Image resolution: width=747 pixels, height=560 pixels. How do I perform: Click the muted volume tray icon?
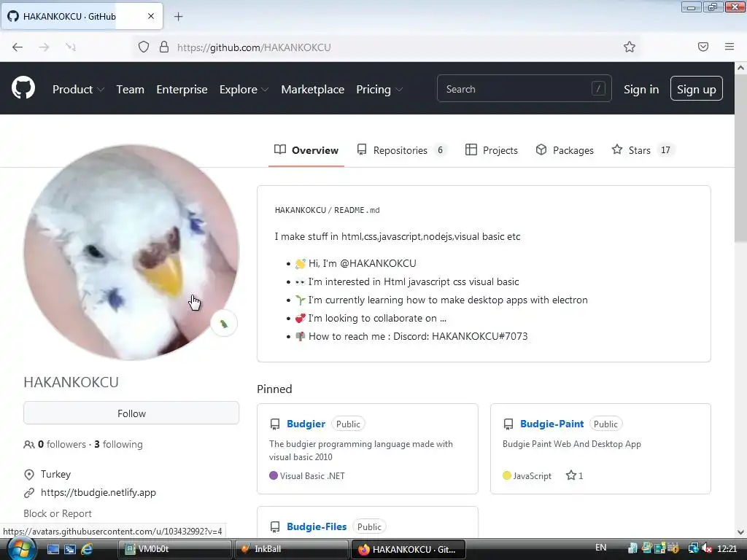point(707,548)
